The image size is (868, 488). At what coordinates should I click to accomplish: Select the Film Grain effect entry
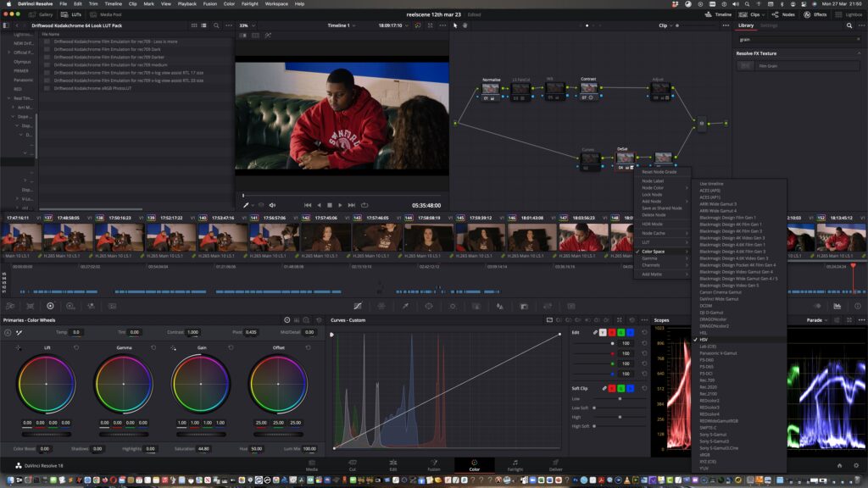point(798,66)
